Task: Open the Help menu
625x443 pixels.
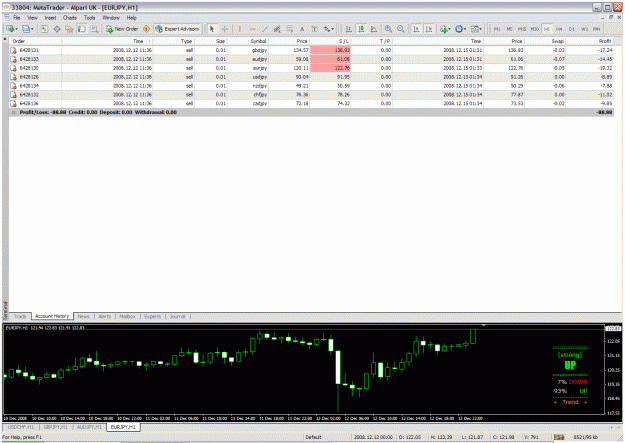Action: (132, 18)
